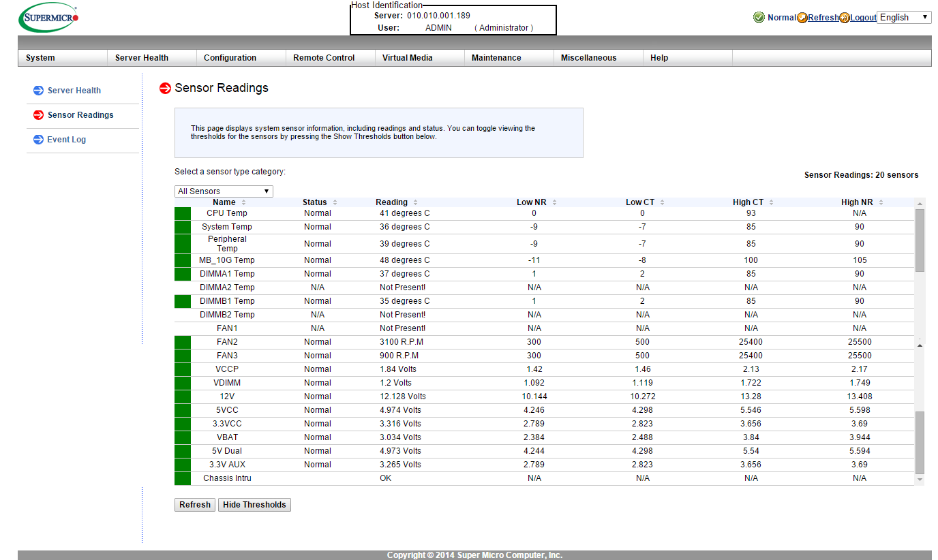
Task: Sort the table by the Name column arrows
Action: (x=243, y=202)
